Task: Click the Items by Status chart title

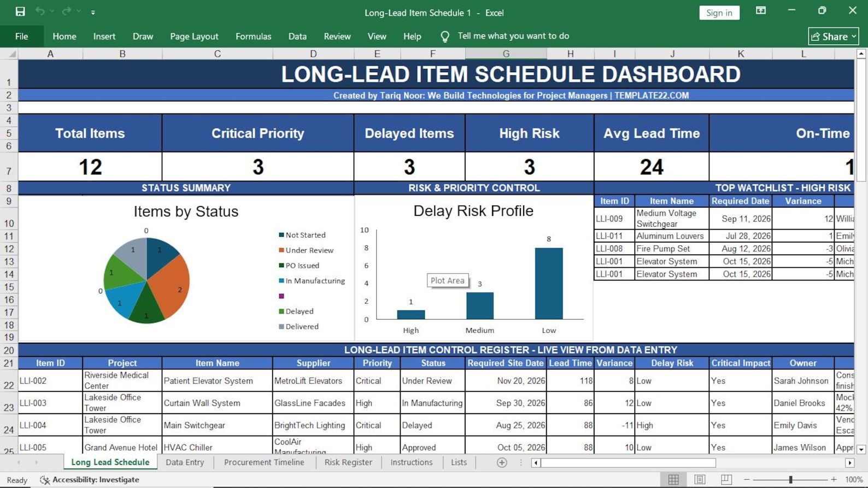Action: point(186,211)
